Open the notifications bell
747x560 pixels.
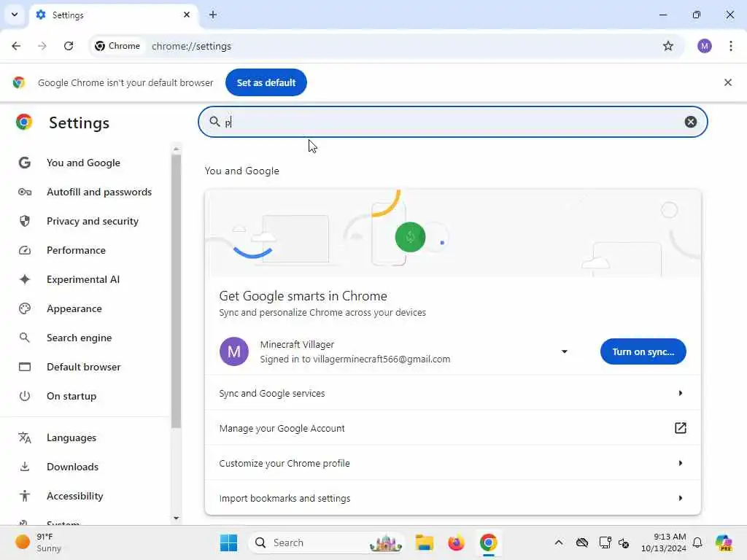coord(697,542)
